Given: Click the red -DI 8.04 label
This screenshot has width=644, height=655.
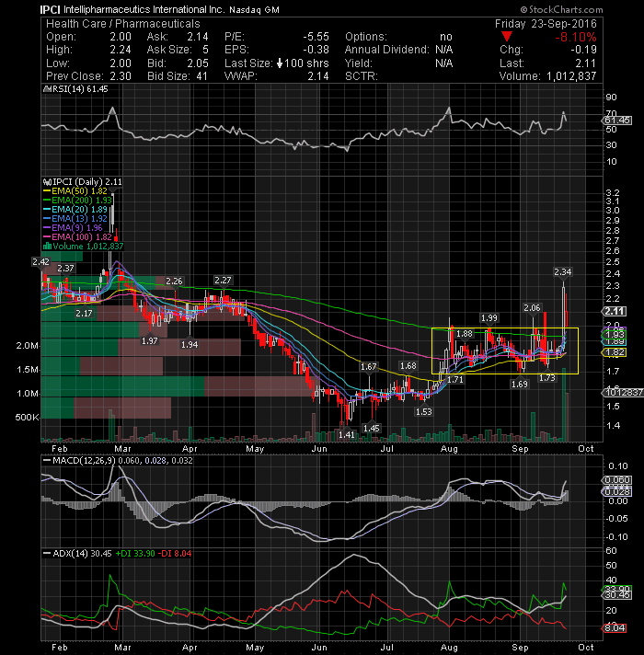Looking at the screenshot, I should coord(175,553).
